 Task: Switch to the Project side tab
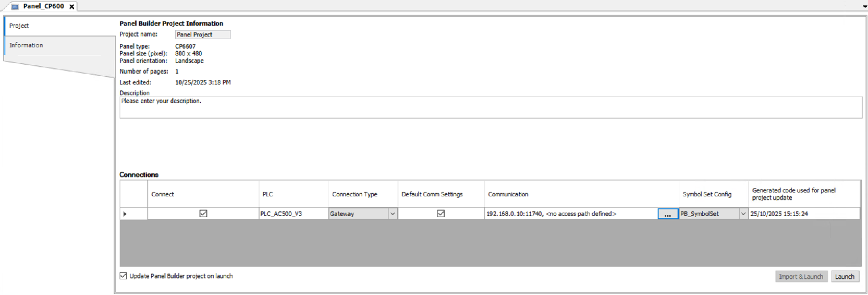pos(19,26)
